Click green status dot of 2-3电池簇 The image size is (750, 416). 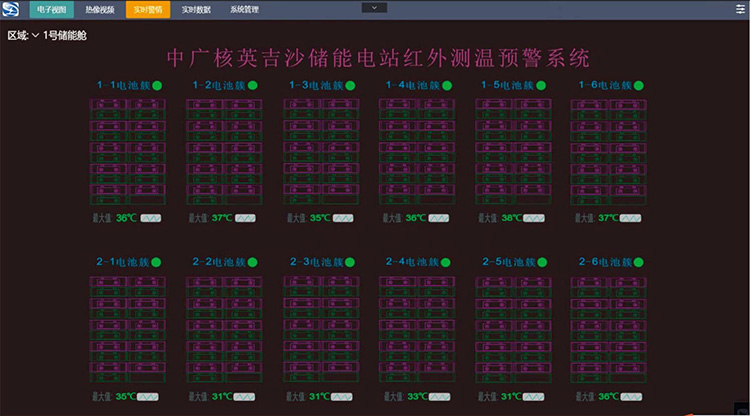pos(350,263)
